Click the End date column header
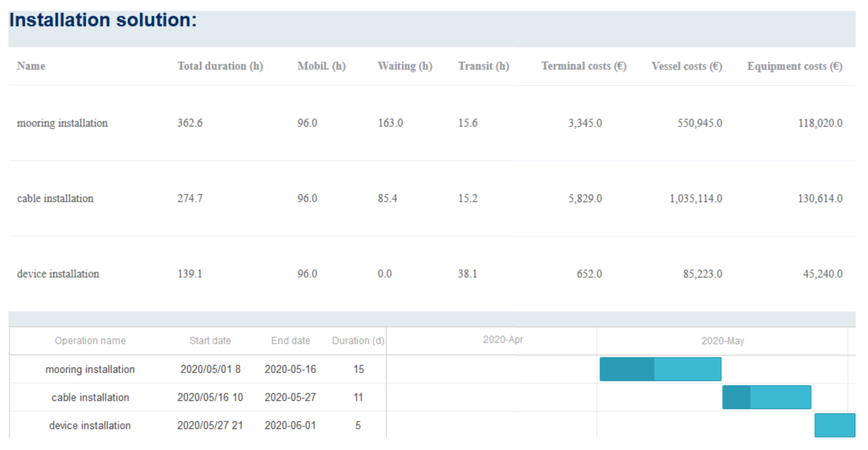Image resolution: width=868 pixels, height=450 pixels. coord(290,341)
